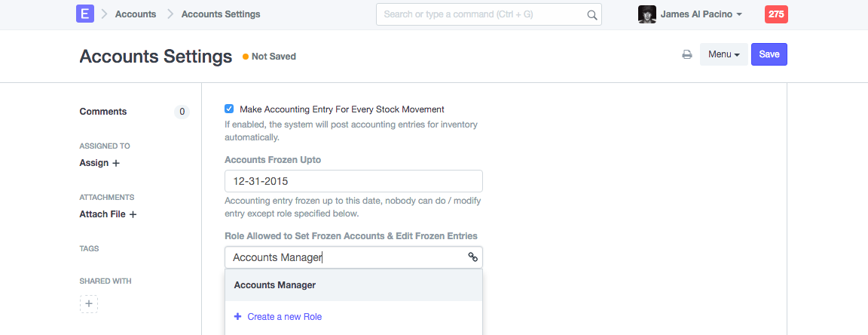Click the search magnifier icon
The height and width of the screenshot is (335, 868).
coord(592,14)
